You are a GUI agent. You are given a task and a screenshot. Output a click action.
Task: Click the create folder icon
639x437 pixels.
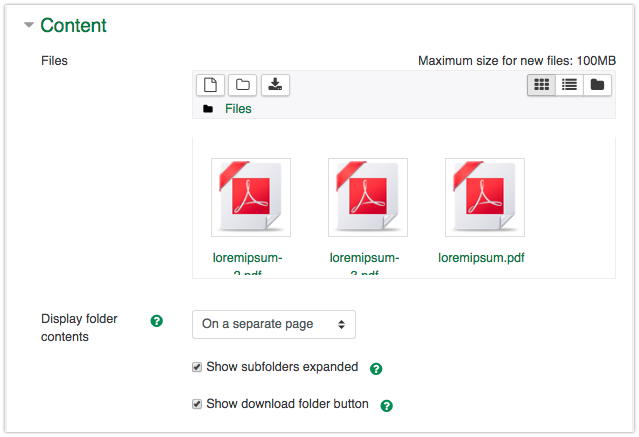(x=242, y=85)
